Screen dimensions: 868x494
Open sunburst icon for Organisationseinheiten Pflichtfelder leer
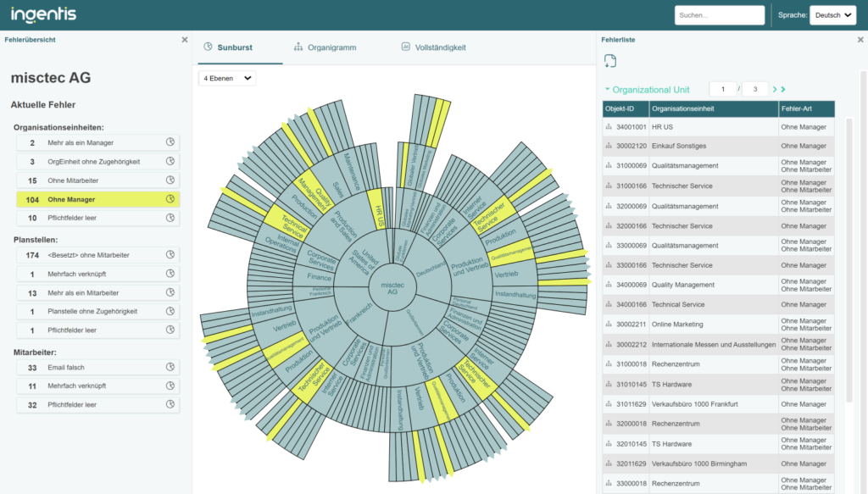coord(170,218)
